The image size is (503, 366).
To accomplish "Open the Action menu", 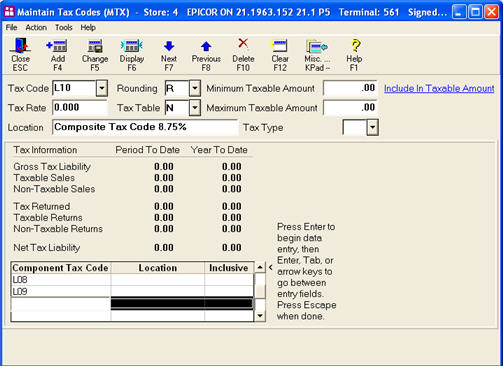I will (36, 27).
